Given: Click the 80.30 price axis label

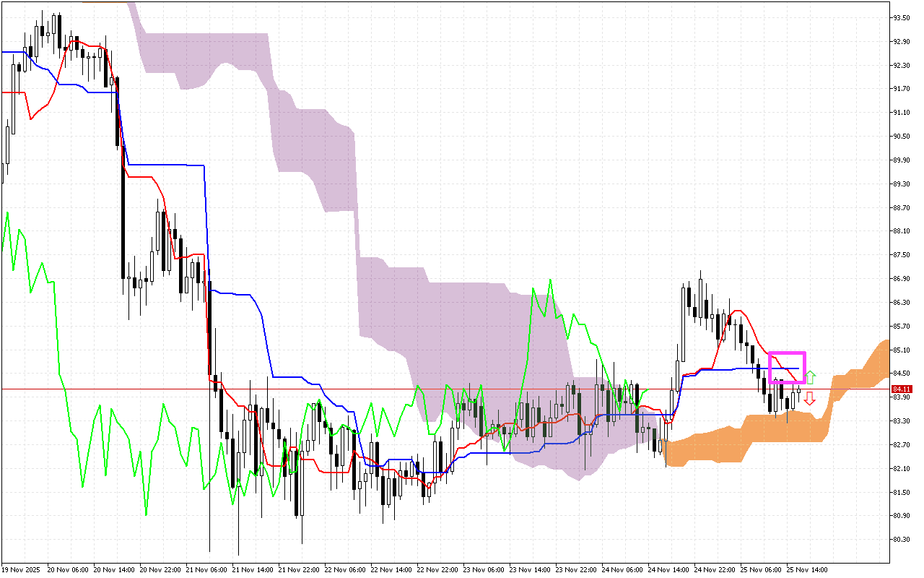Looking at the screenshot, I should [x=902, y=540].
